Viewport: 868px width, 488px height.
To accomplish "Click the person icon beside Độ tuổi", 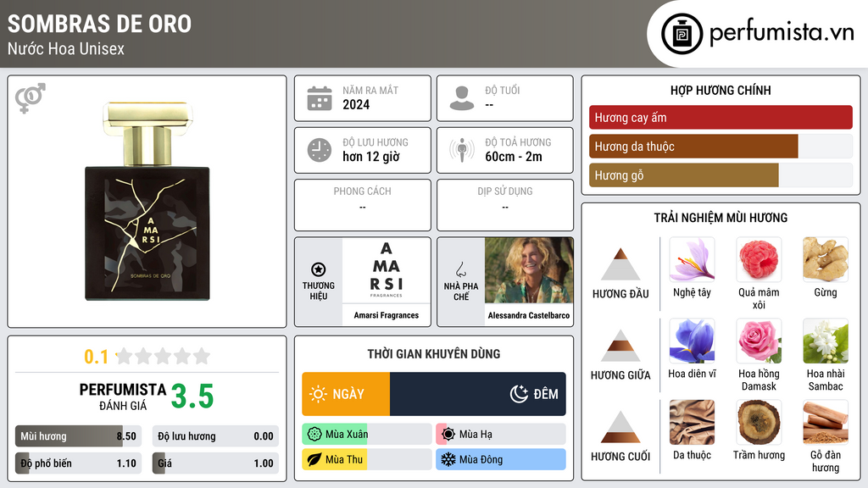I will (x=462, y=98).
